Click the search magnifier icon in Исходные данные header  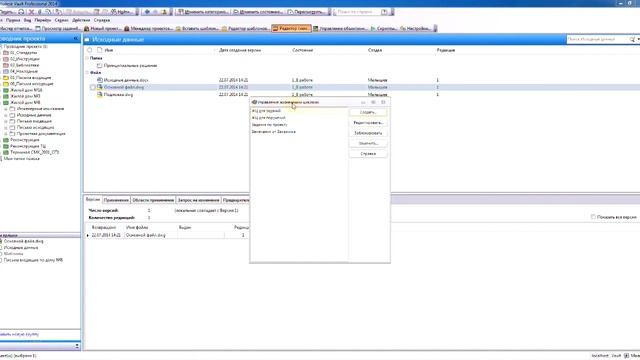(x=632, y=39)
